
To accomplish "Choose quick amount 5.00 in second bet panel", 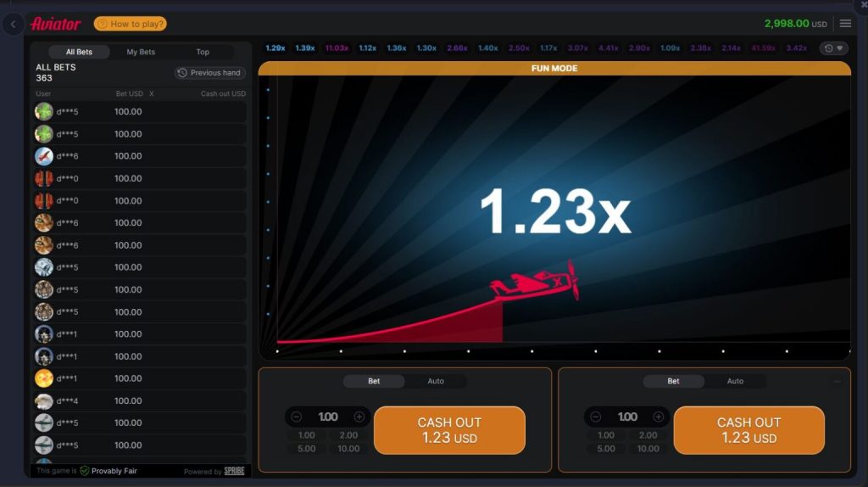I will pyautogui.click(x=606, y=449).
